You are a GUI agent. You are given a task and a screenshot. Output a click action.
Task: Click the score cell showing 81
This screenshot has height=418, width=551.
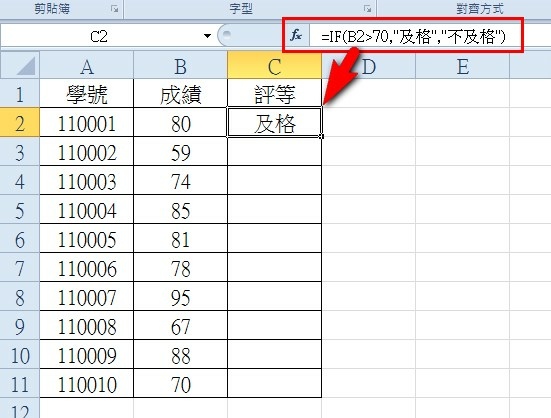[x=180, y=238]
